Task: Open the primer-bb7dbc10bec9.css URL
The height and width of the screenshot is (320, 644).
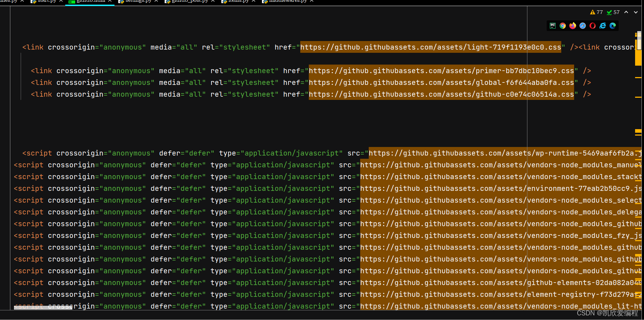Action: [441, 71]
